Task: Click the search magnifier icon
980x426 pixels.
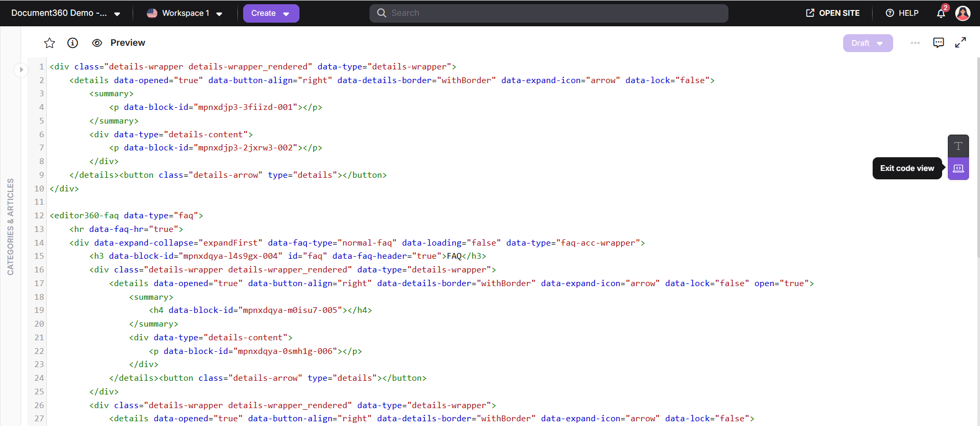Action: [382, 13]
